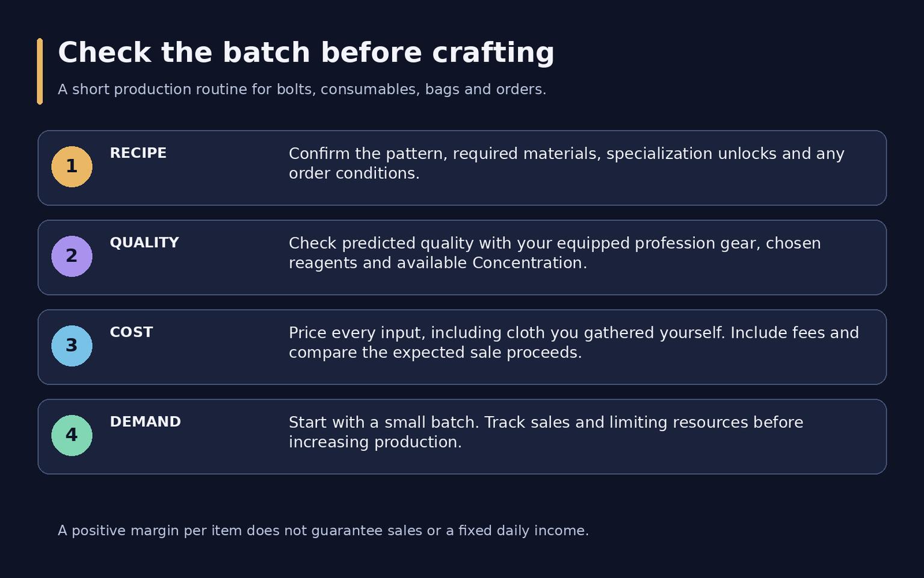Select the COST step label

point(131,332)
